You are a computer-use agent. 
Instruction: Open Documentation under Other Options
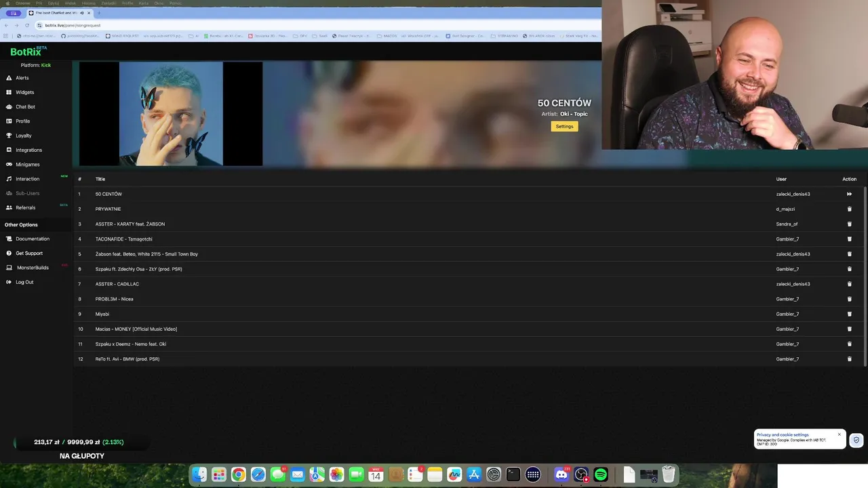pos(32,239)
